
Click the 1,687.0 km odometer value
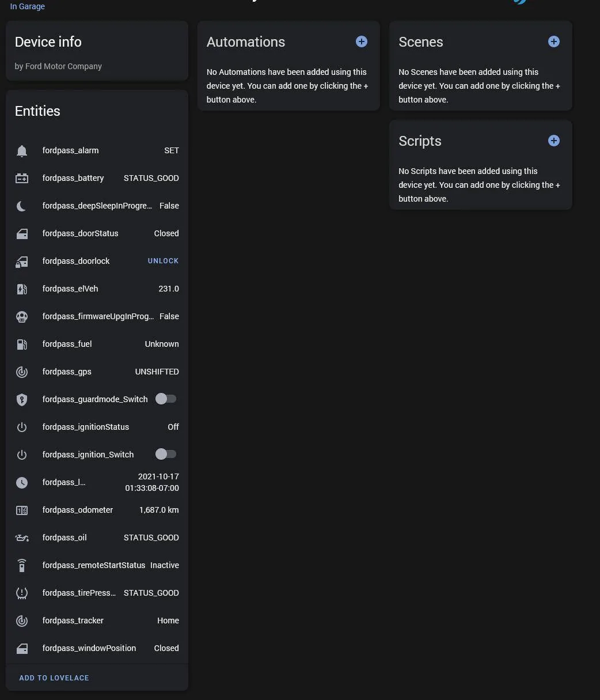pos(159,510)
